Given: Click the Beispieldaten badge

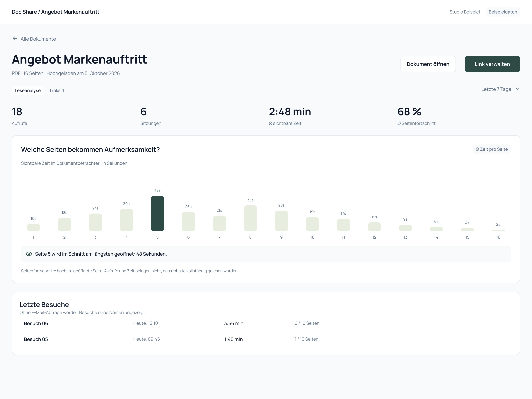Looking at the screenshot, I should pyautogui.click(x=503, y=12).
